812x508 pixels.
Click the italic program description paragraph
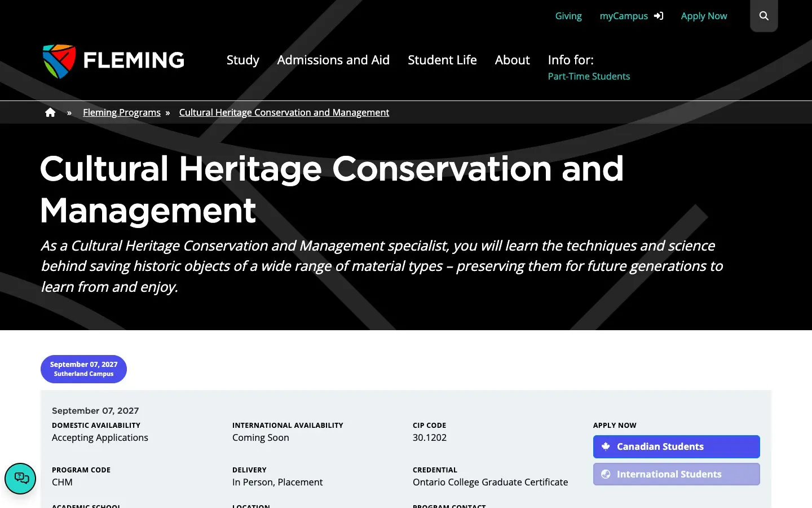pos(382,266)
